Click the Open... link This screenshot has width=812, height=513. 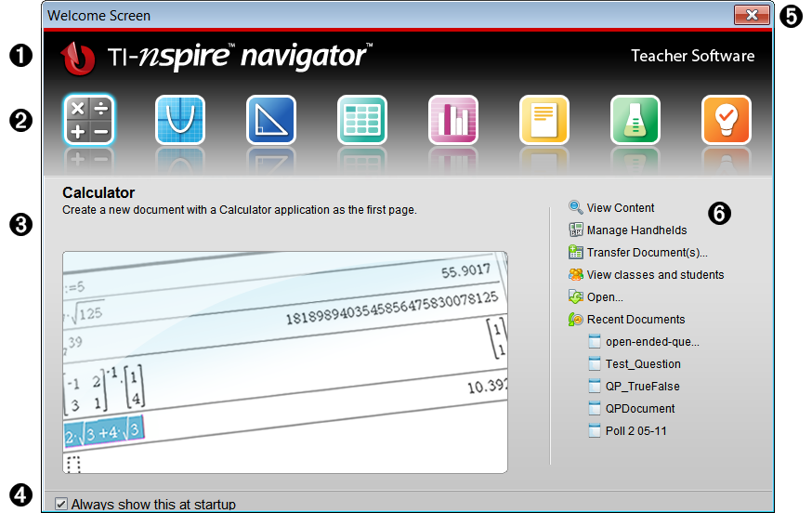pos(605,297)
